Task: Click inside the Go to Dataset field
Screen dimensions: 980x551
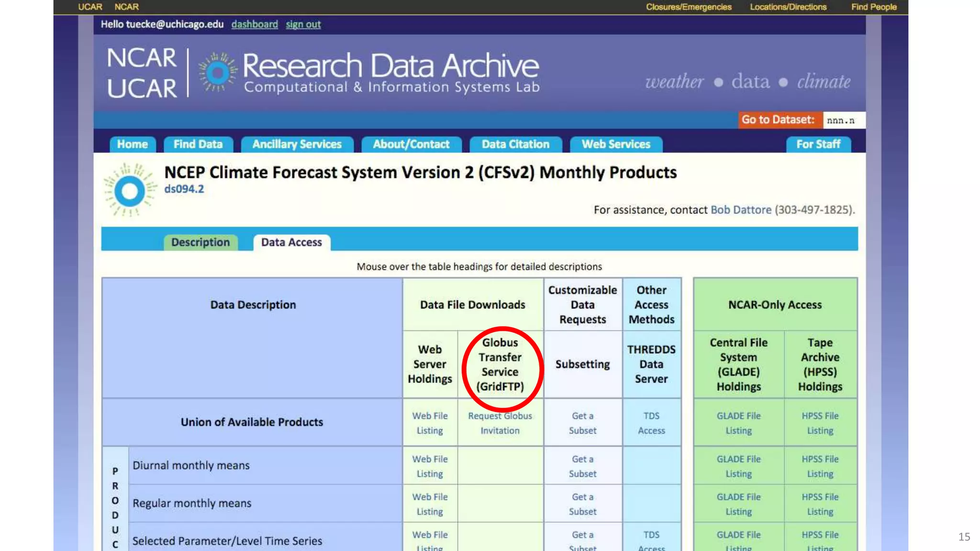Action: [x=844, y=120]
